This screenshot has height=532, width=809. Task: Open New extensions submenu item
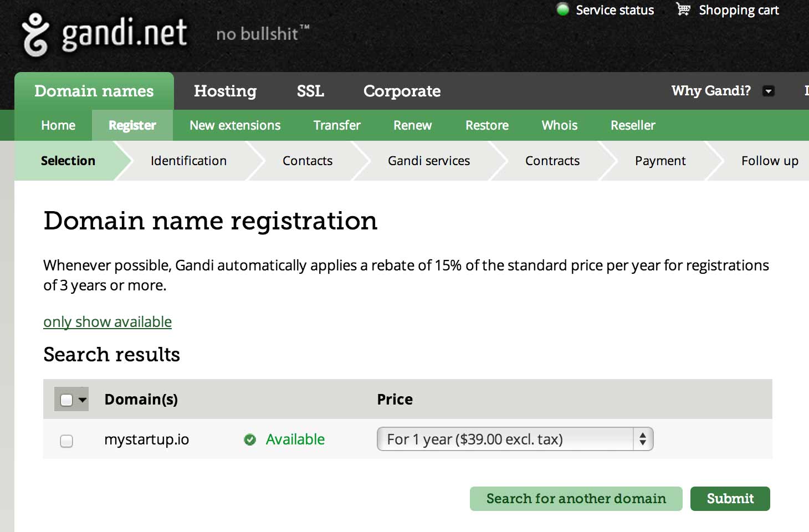click(x=235, y=125)
